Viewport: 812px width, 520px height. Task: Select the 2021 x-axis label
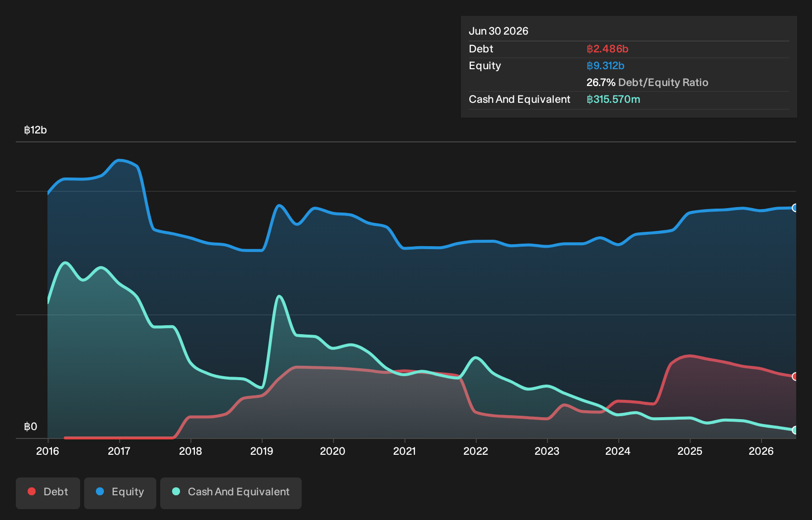click(405, 451)
